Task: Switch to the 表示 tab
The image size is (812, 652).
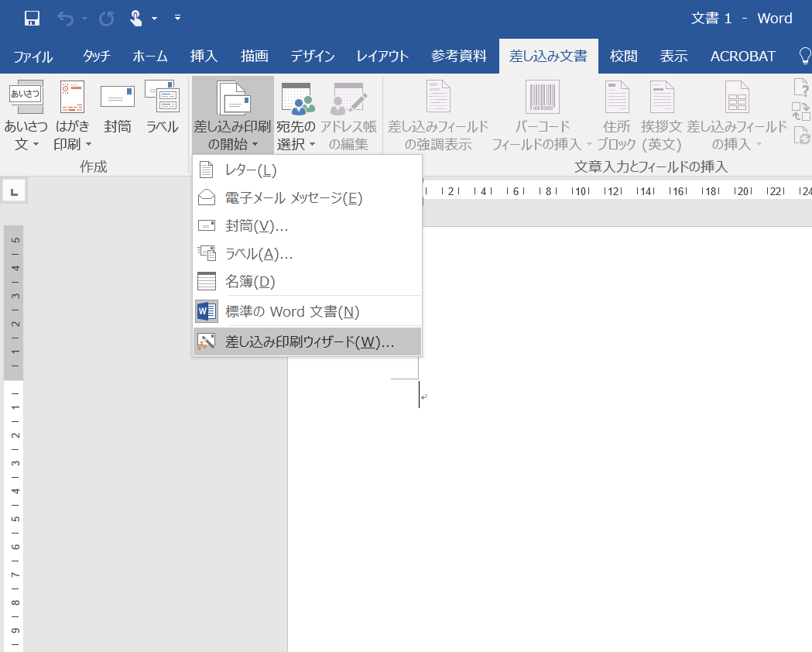Action: 673,56
